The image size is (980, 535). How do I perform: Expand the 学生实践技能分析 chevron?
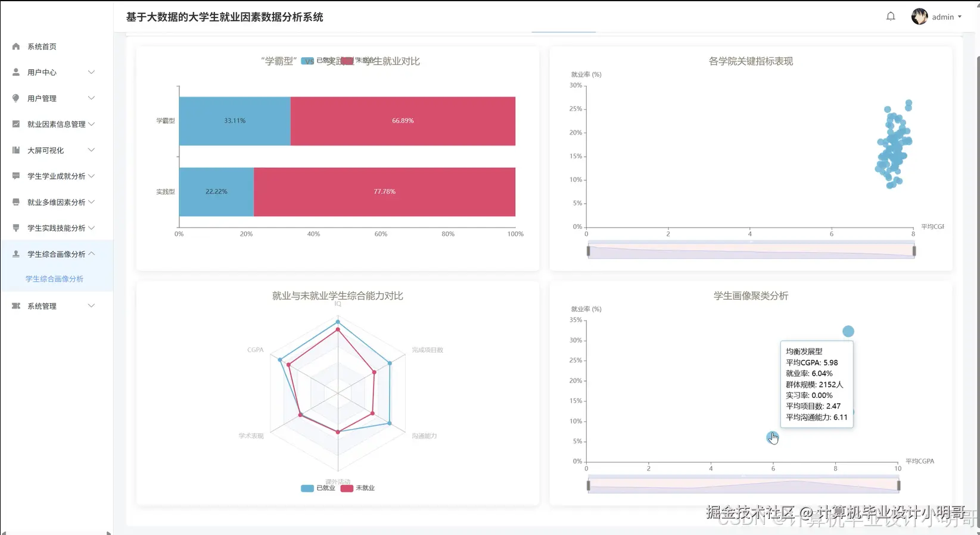tap(91, 228)
